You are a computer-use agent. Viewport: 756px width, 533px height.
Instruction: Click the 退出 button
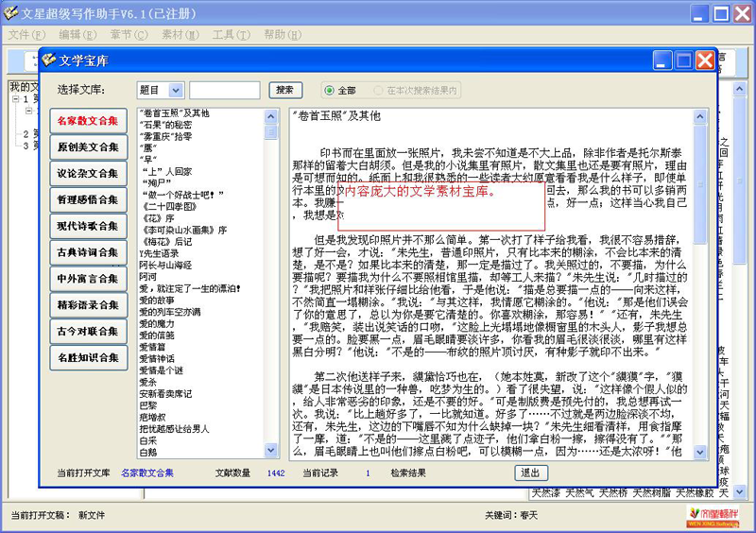pos(530,473)
